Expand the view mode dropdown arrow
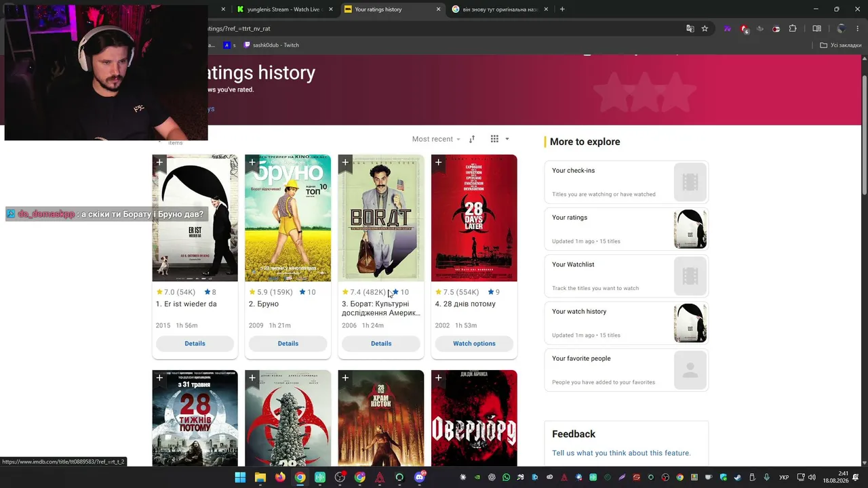The image size is (868, 488). point(507,139)
